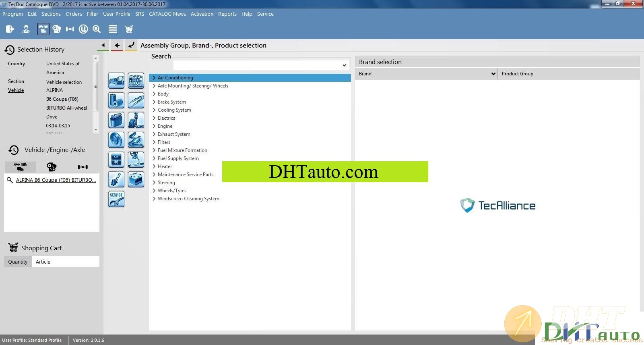
Task: Select the Exhaust System tree row
Action: click(x=250, y=134)
